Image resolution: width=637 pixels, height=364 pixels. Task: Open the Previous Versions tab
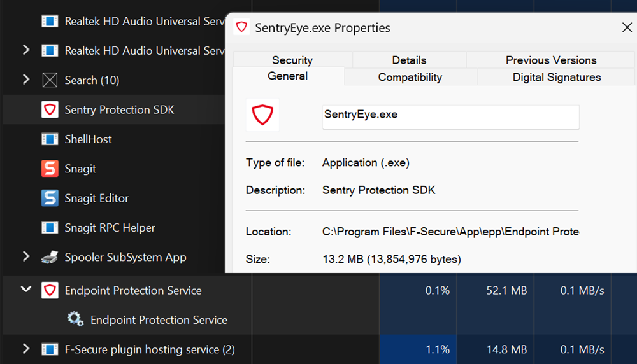pyautogui.click(x=551, y=60)
